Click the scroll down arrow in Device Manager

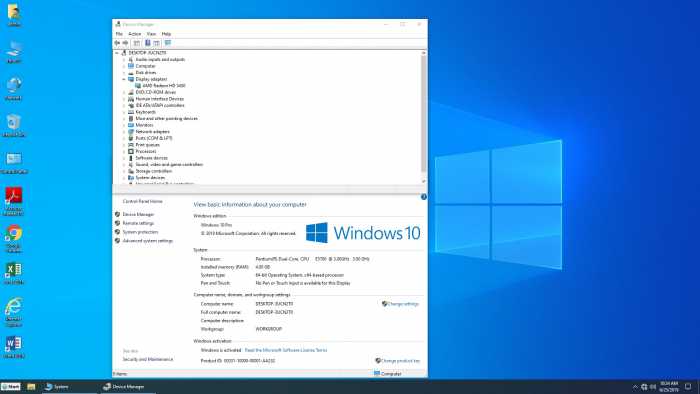coord(423,181)
